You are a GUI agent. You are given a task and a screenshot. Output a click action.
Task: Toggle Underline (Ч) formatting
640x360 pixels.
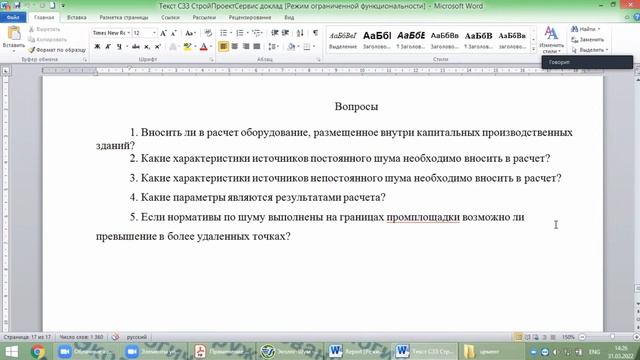(119, 47)
